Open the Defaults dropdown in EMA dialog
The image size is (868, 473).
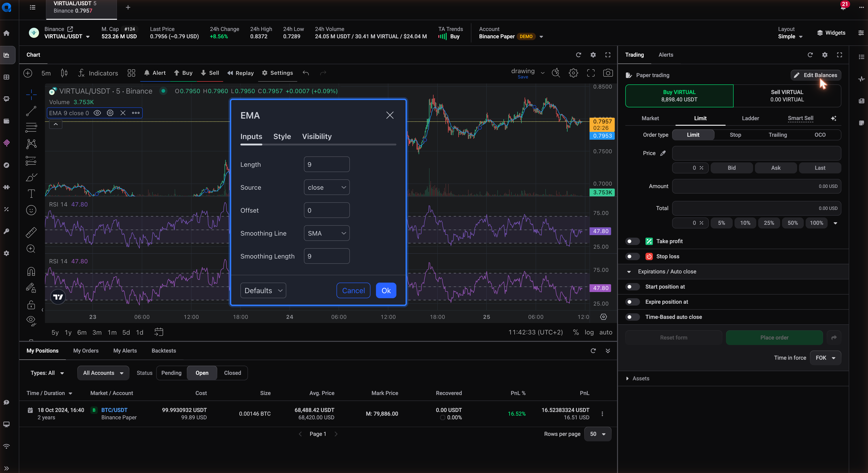point(263,290)
